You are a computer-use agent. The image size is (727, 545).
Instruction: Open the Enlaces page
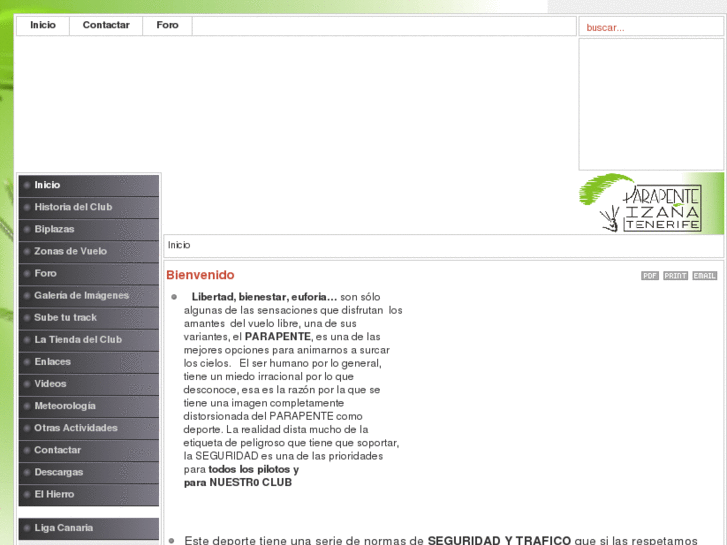tap(89, 362)
